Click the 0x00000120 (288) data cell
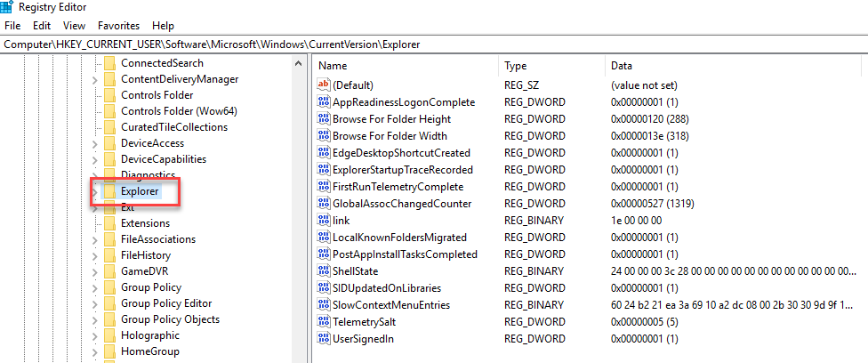Screen dimensions: 868x363 (x=650, y=118)
